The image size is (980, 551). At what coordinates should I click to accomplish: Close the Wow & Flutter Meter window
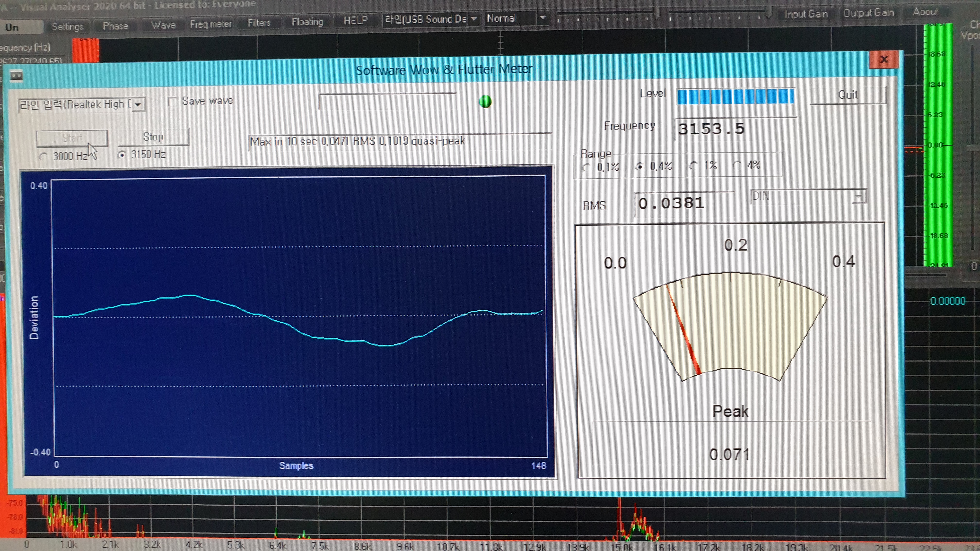point(884,59)
